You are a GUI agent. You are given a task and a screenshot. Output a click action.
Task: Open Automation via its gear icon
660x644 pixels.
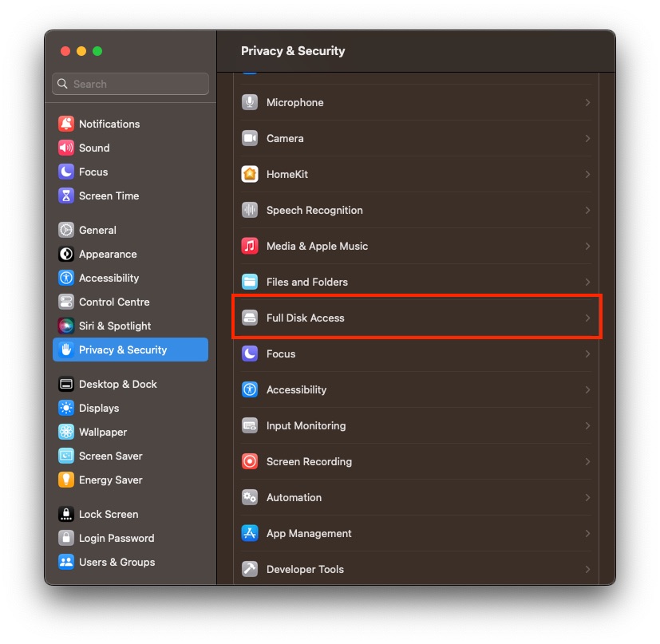click(251, 497)
